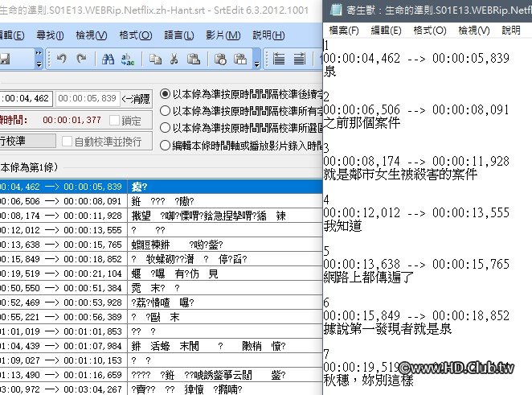Select subtitle row ending 00:03:04,267
The height and width of the screenshot is (395, 532).
[162, 389]
